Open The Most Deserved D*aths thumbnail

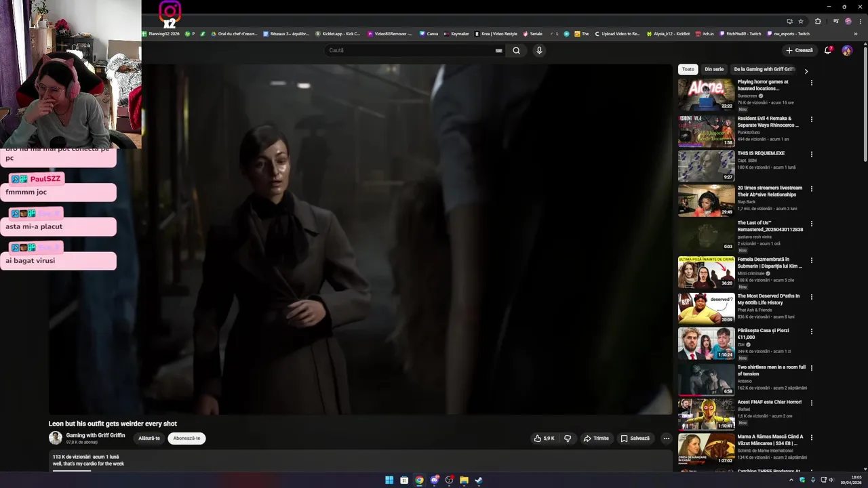pyautogui.click(x=706, y=308)
